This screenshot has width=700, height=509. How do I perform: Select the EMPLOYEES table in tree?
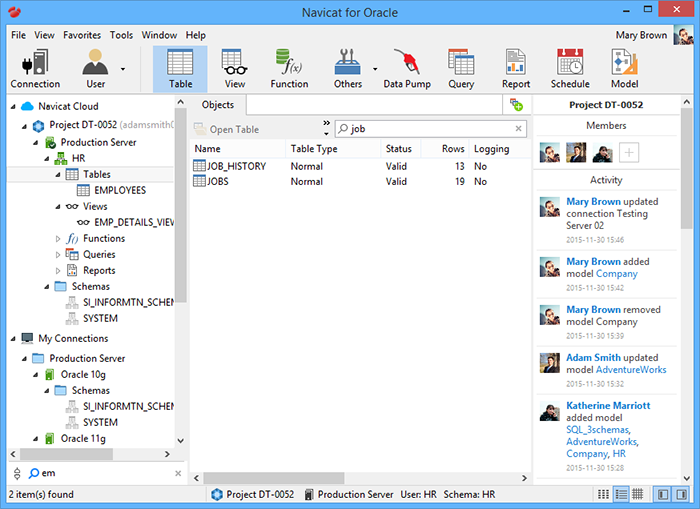(x=112, y=191)
